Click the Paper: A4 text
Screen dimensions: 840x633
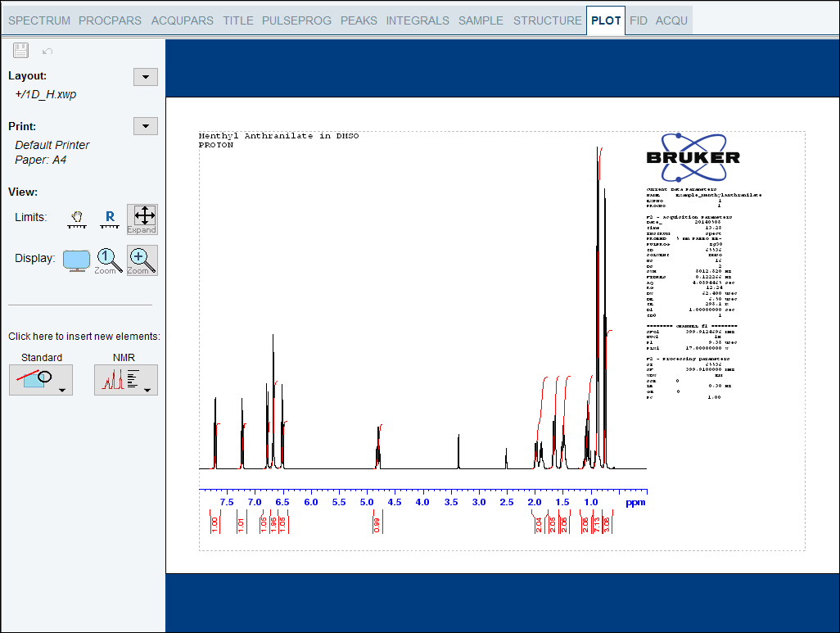(40, 160)
